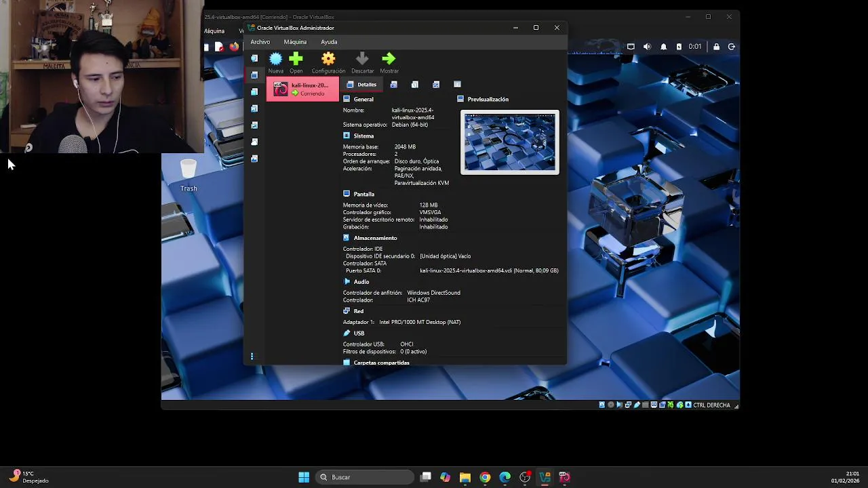Click the fifth icon in the left sidebar

point(254,125)
